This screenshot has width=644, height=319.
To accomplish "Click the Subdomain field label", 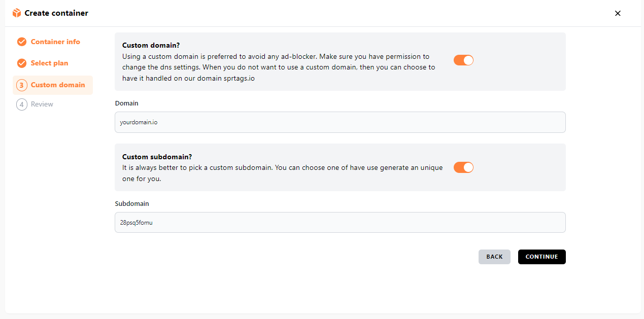I will tap(132, 203).
